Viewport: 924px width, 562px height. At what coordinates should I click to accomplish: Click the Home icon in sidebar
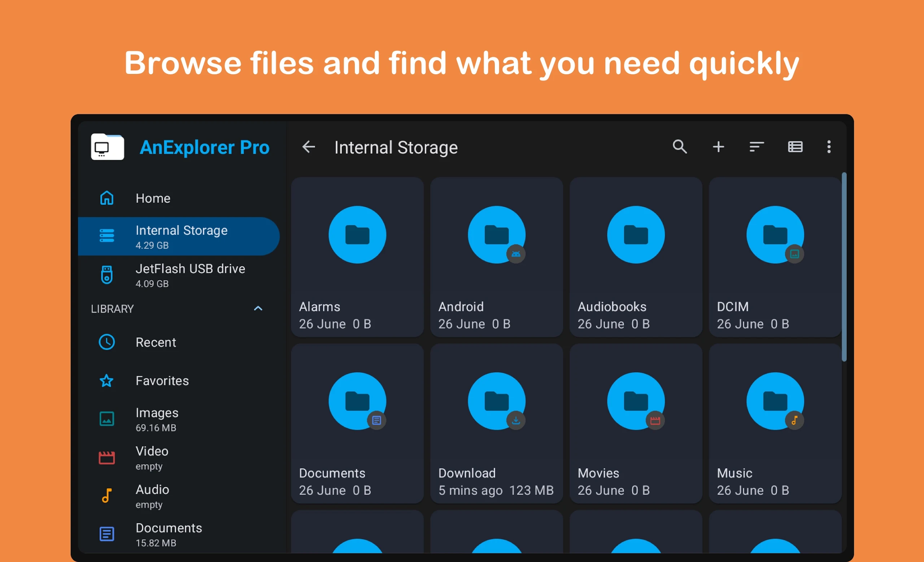[x=106, y=198]
